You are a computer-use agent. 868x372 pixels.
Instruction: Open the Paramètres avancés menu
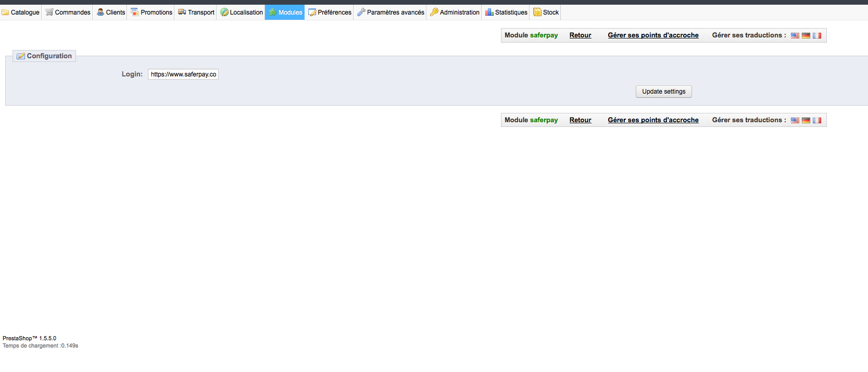point(391,12)
